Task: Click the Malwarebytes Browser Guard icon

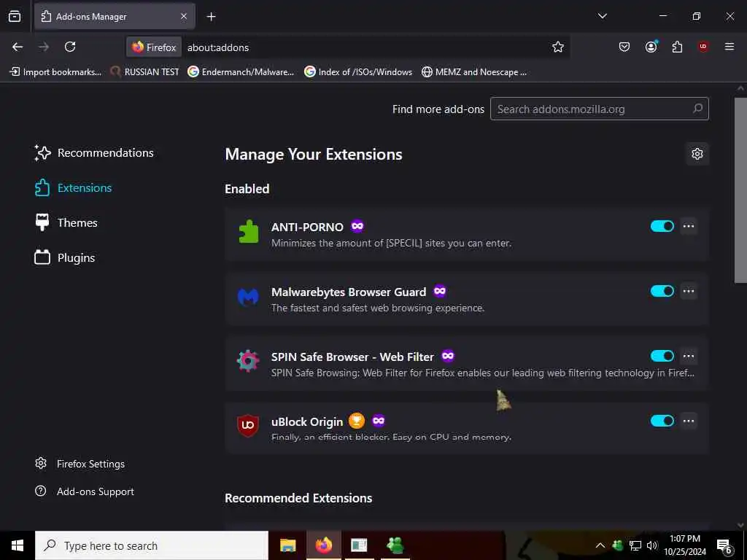Action: 248,297
